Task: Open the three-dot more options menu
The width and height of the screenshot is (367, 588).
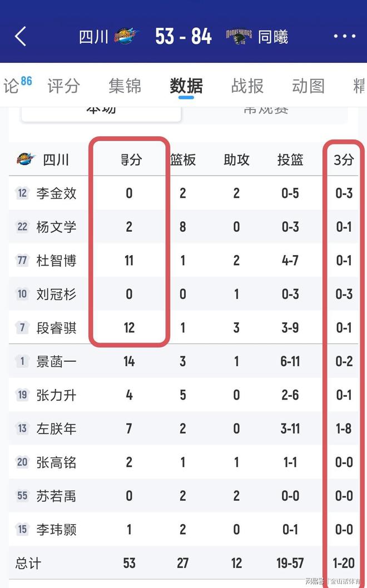Action: (x=344, y=37)
